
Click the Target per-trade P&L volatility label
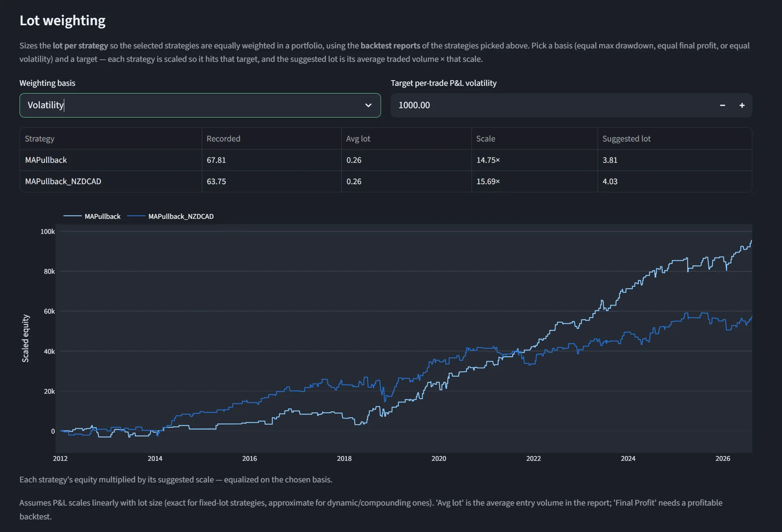coord(444,83)
